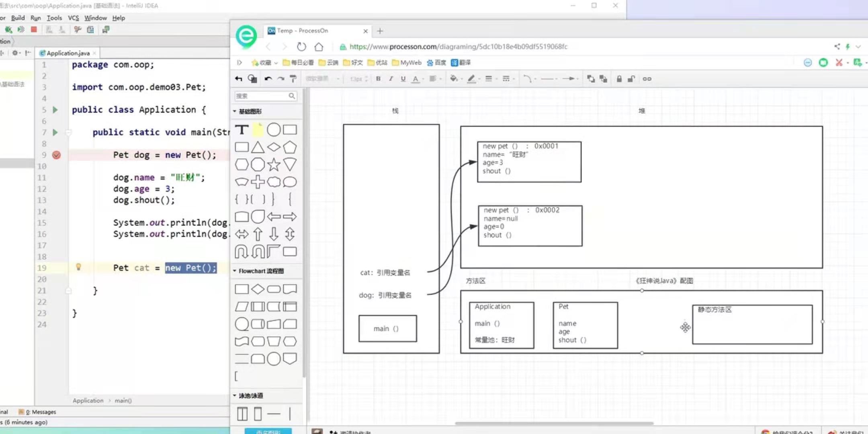This screenshot has height=434, width=868.
Task: Open the font color picker
Action: (x=416, y=79)
